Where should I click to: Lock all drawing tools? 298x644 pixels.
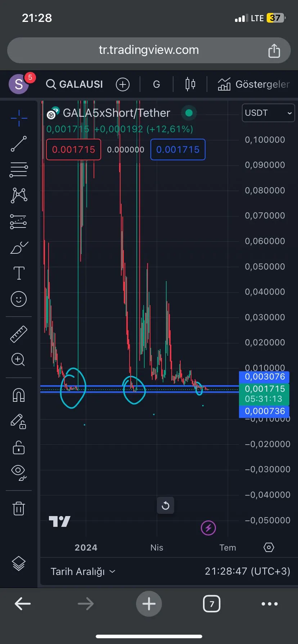click(x=19, y=448)
